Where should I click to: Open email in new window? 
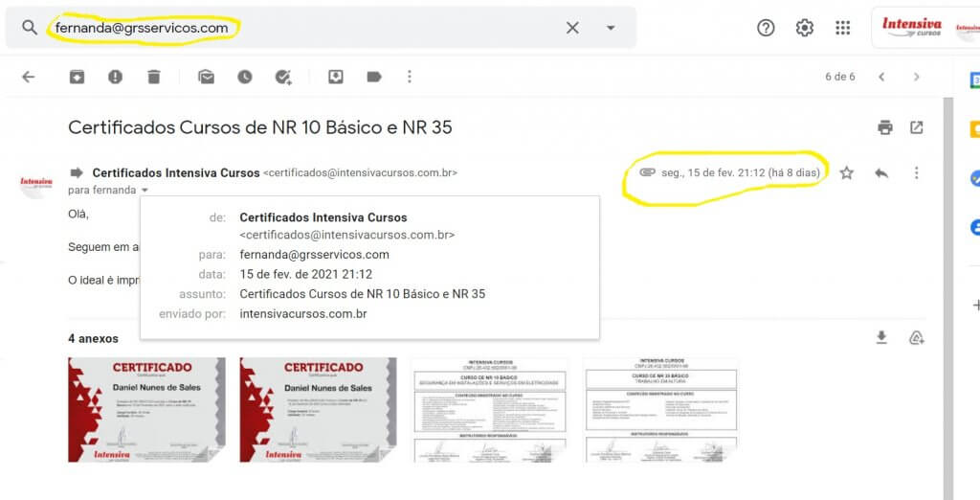917,127
